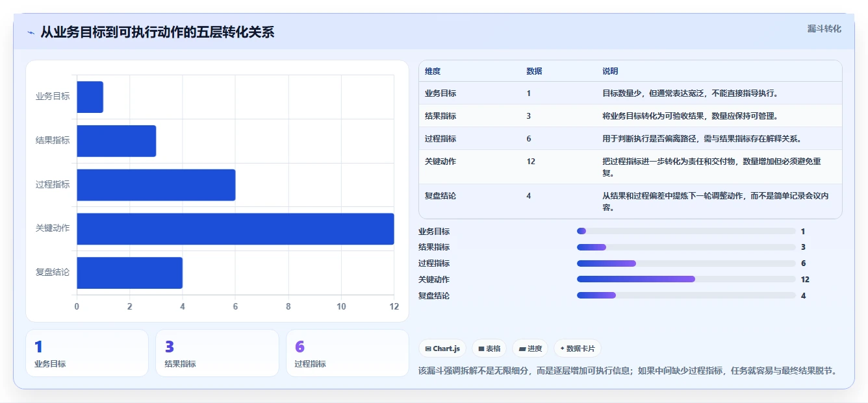The width and height of the screenshot is (868, 403).
Task: Click the description starting 将业务目标转化
Action: point(690,116)
